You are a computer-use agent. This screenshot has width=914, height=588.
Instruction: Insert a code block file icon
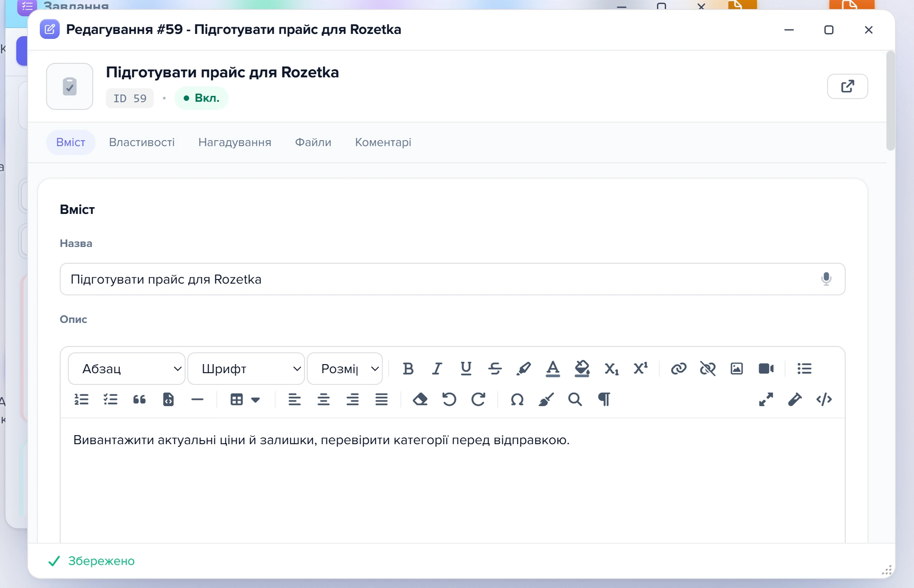click(x=168, y=399)
